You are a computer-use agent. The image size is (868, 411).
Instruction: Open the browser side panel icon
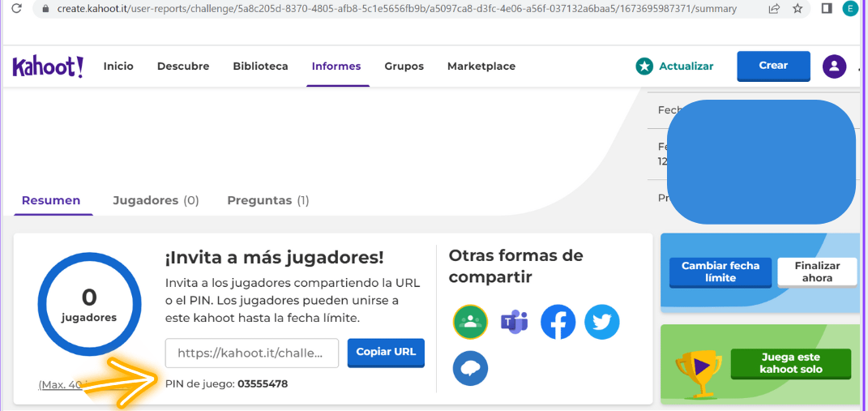click(827, 8)
